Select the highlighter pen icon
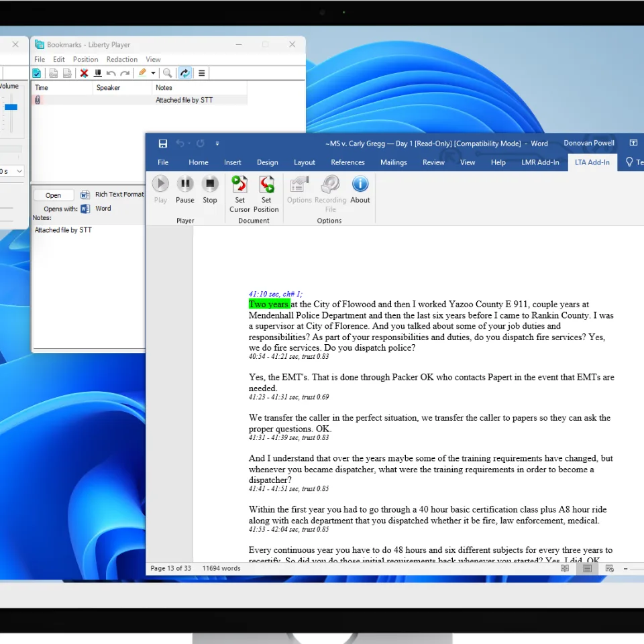Image resolution: width=644 pixels, height=644 pixels. click(x=142, y=72)
